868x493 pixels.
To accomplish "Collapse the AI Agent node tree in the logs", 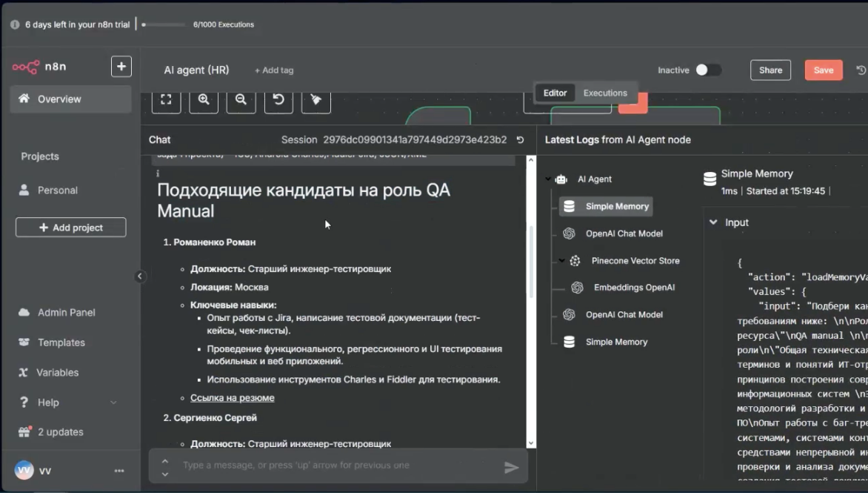I will (548, 179).
